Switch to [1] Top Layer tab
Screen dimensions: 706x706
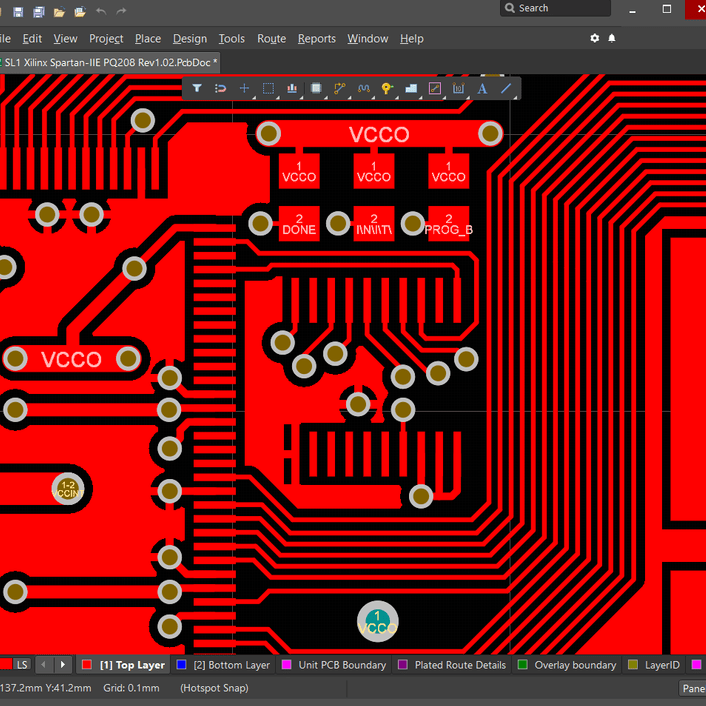click(x=124, y=665)
